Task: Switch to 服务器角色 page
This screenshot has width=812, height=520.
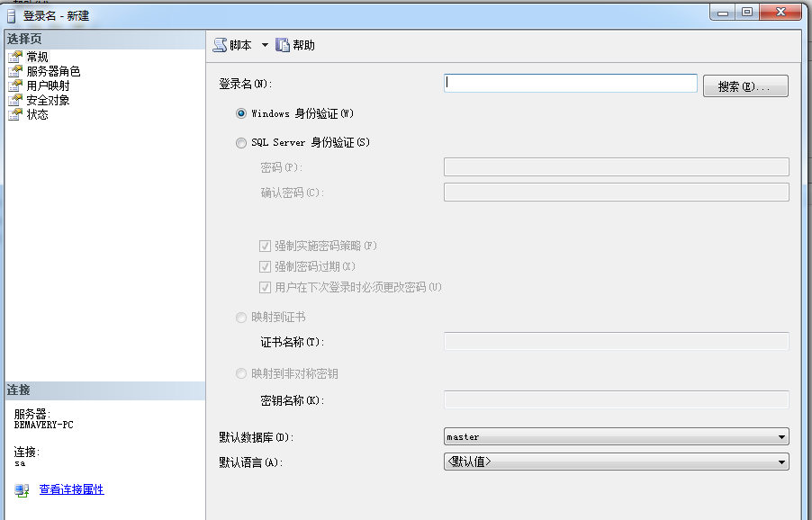Action: click(x=53, y=71)
